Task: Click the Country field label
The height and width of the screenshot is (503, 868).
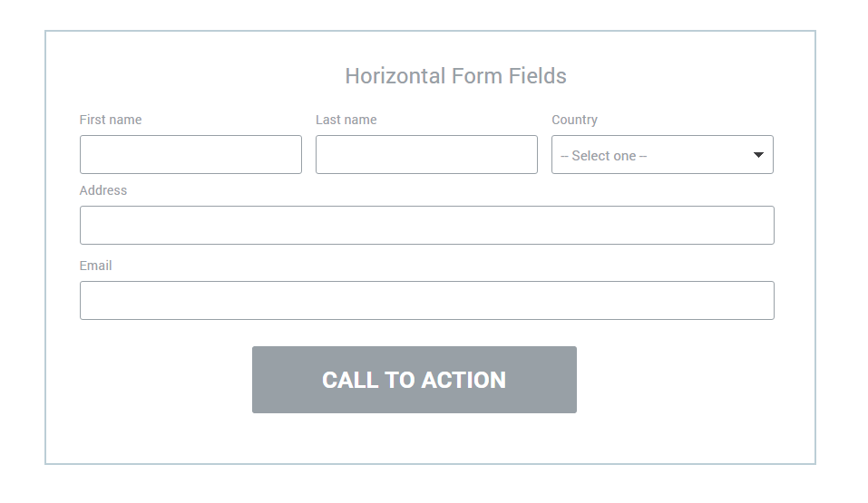Action: point(574,120)
